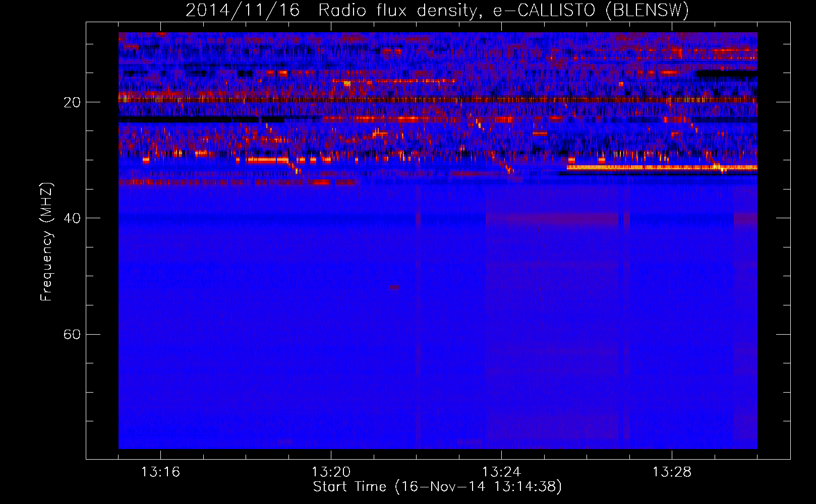The width and height of the screenshot is (816, 504).
Task: Click the 13:24 time tick label
Action: (x=501, y=472)
